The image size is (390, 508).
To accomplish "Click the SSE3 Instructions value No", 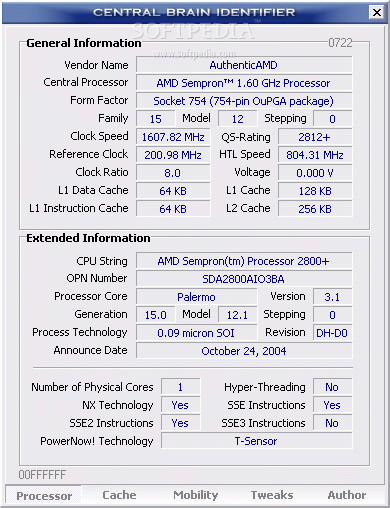I will pos(332,423).
